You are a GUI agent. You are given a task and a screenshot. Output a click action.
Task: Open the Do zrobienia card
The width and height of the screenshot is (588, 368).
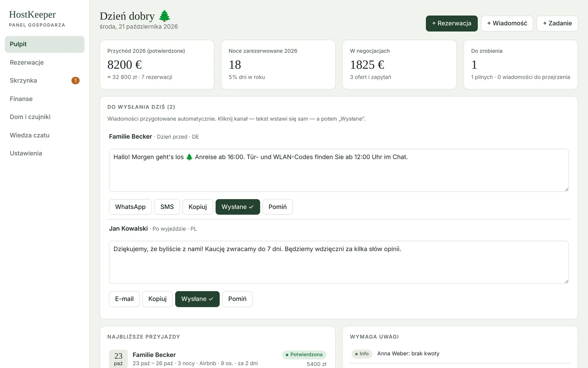(521, 64)
